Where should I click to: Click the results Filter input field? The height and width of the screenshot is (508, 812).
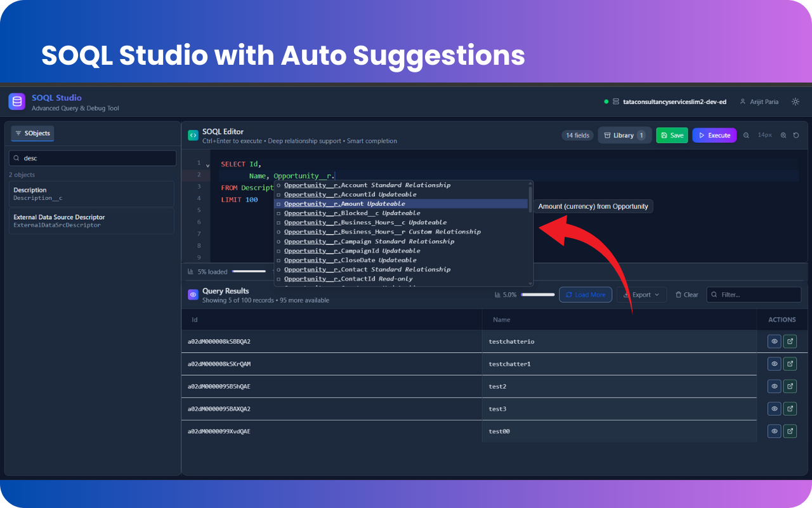754,294
